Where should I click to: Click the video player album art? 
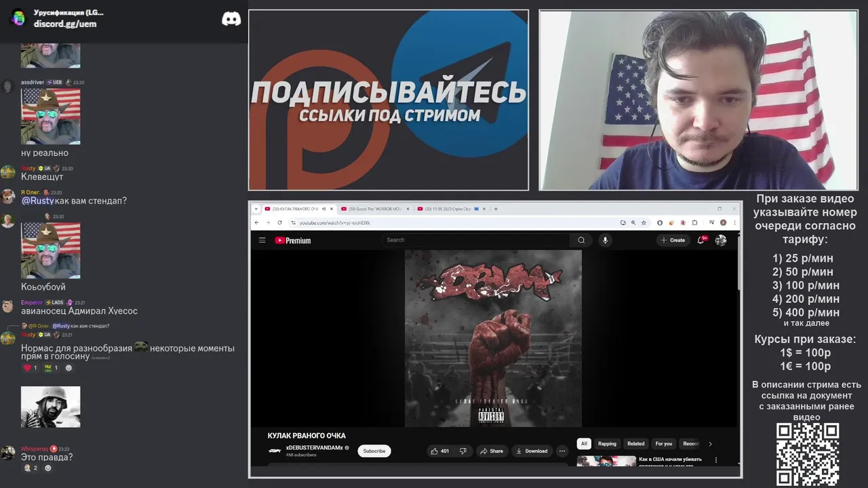click(493, 338)
